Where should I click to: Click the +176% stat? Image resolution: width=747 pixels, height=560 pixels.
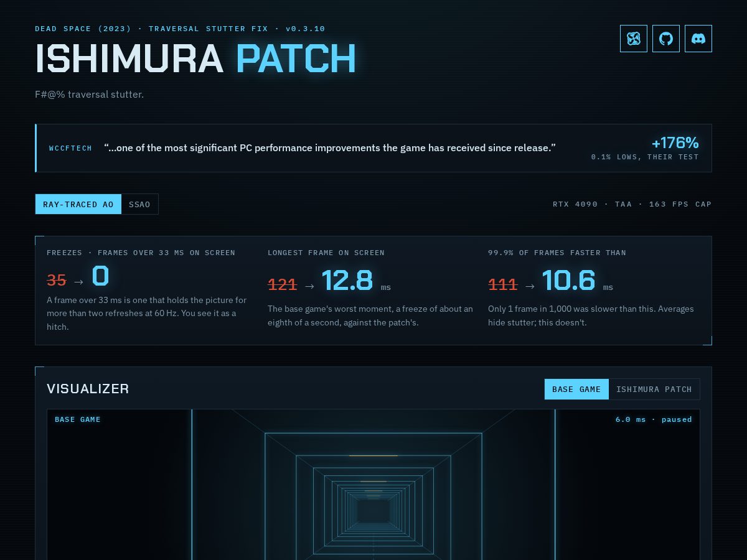675,142
